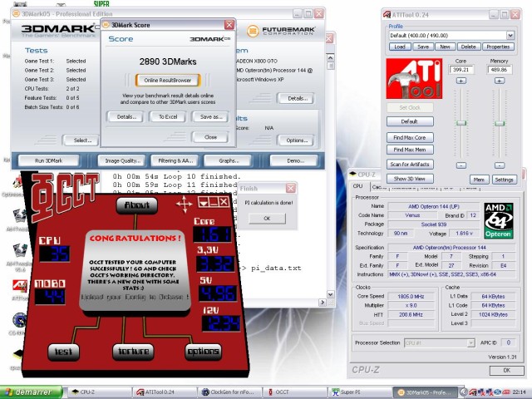Click Online ResultBrowser button
The image size is (532, 399).
coord(168,80)
